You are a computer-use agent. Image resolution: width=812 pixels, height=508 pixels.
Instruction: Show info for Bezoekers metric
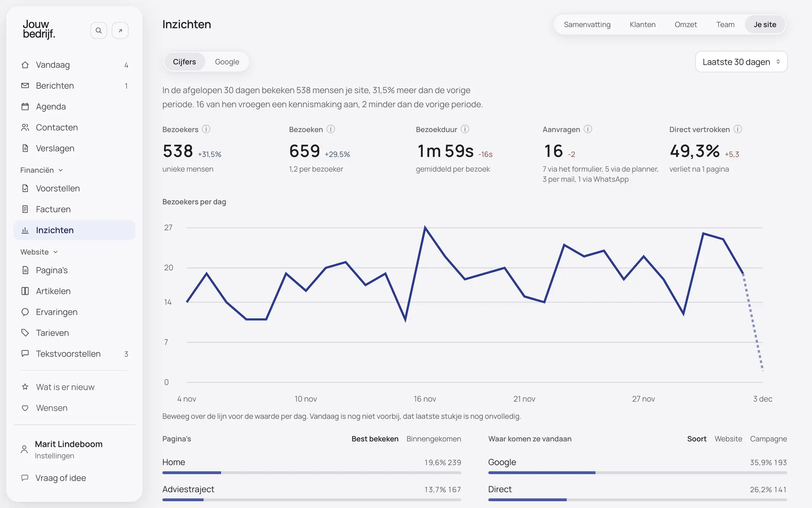206,129
